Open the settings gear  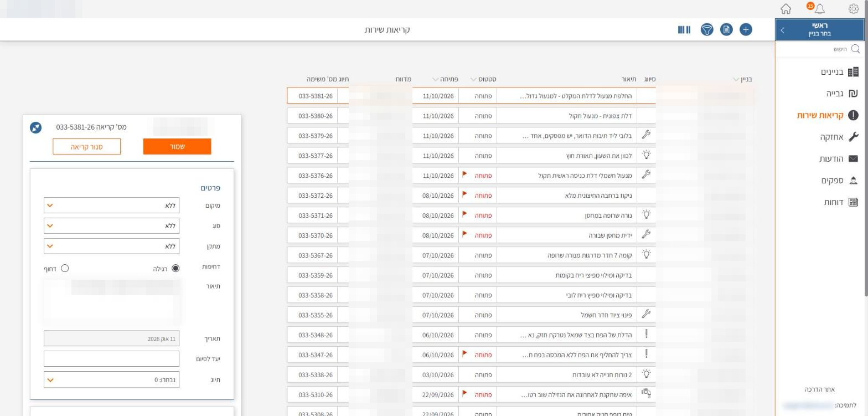(853, 9)
